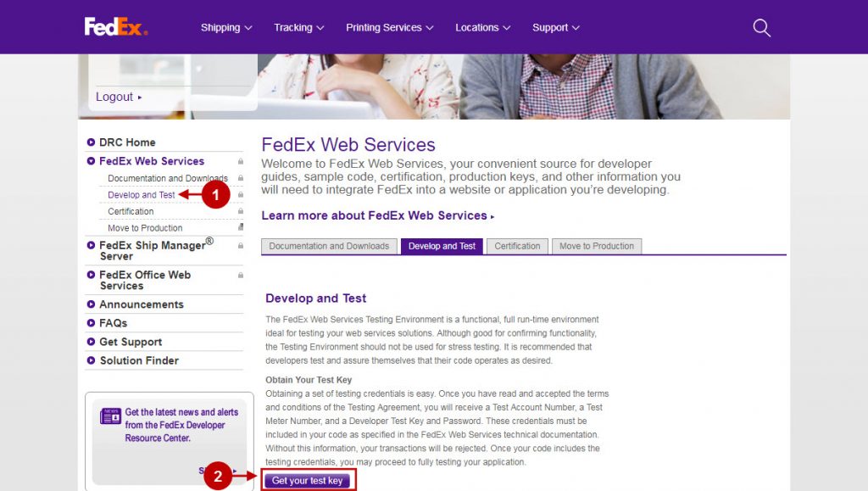This screenshot has height=491, width=868.
Task: Go to DRC Home
Action: coord(127,142)
